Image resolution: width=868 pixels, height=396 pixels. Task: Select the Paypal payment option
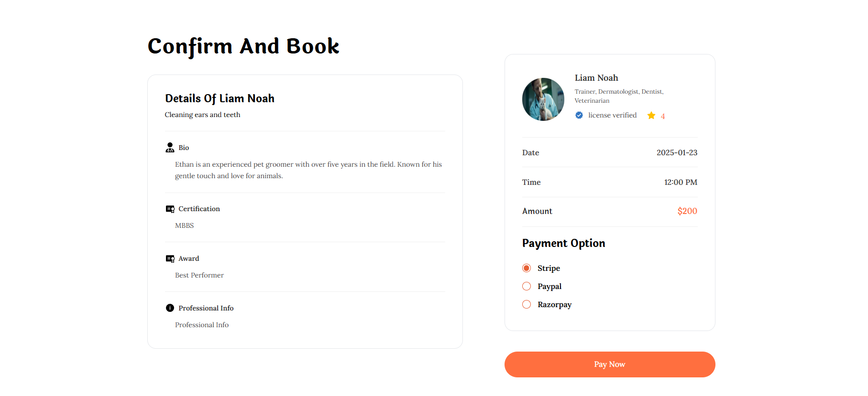[527, 286]
